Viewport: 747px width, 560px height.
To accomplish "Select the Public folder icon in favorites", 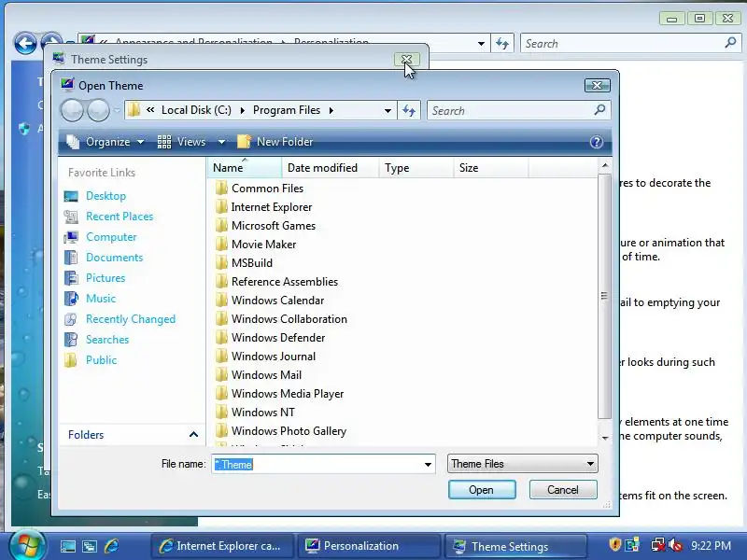I will [71, 359].
